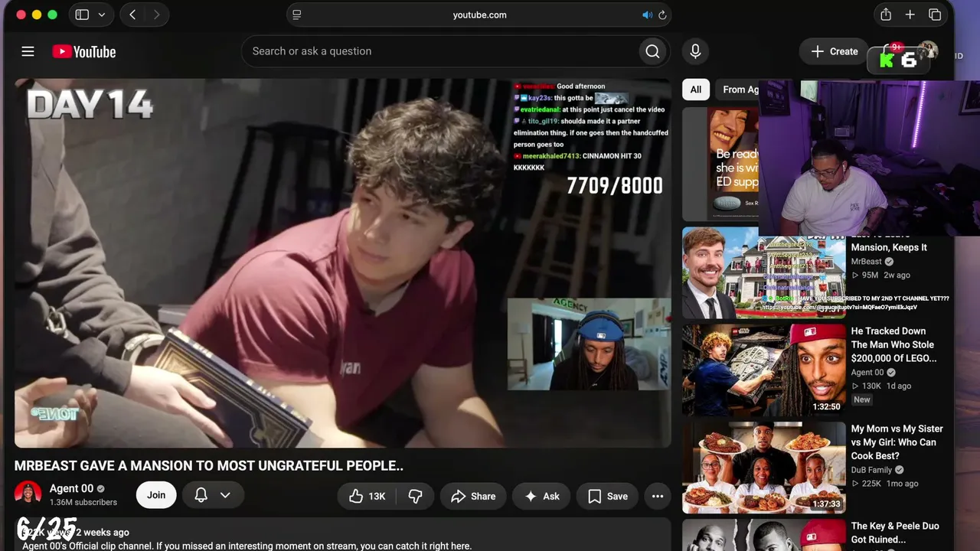Reload the YouTube page
Image resolution: width=980 pixels, height=551 pixels.
[662, 15]
